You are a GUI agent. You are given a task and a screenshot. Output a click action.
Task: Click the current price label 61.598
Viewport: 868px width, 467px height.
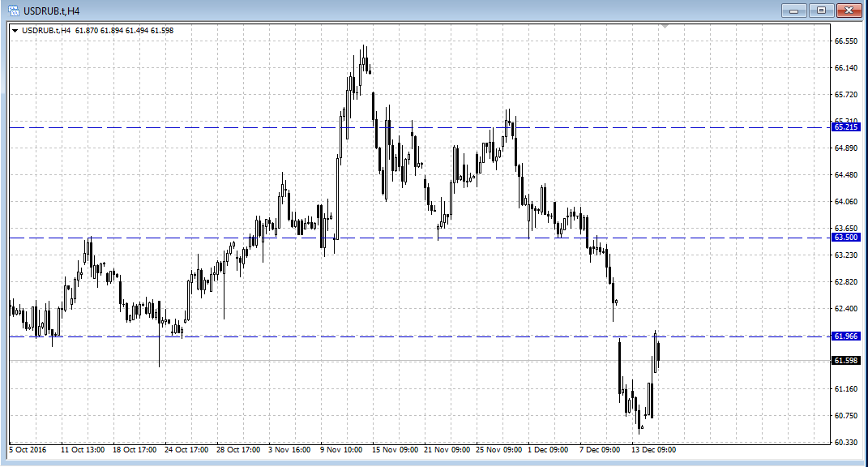coord(846,361)
